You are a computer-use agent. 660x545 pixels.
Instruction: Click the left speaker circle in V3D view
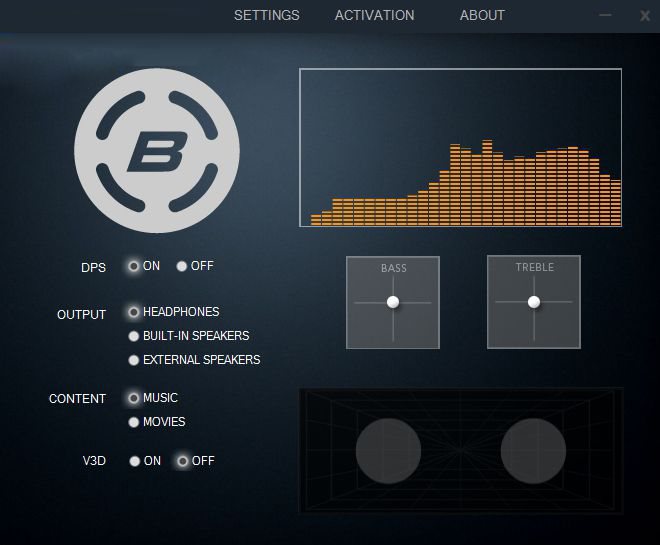click(388, 451)
